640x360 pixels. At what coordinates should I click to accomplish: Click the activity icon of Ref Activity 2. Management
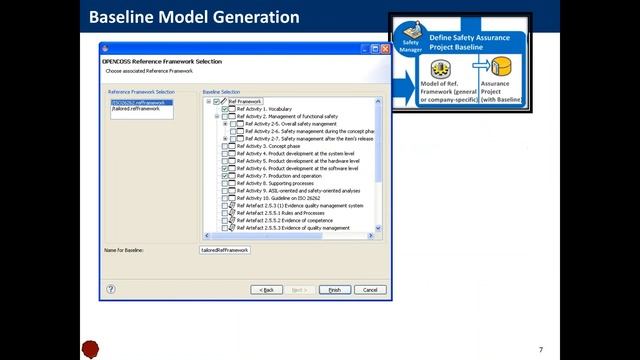click(x=232, y=116)
